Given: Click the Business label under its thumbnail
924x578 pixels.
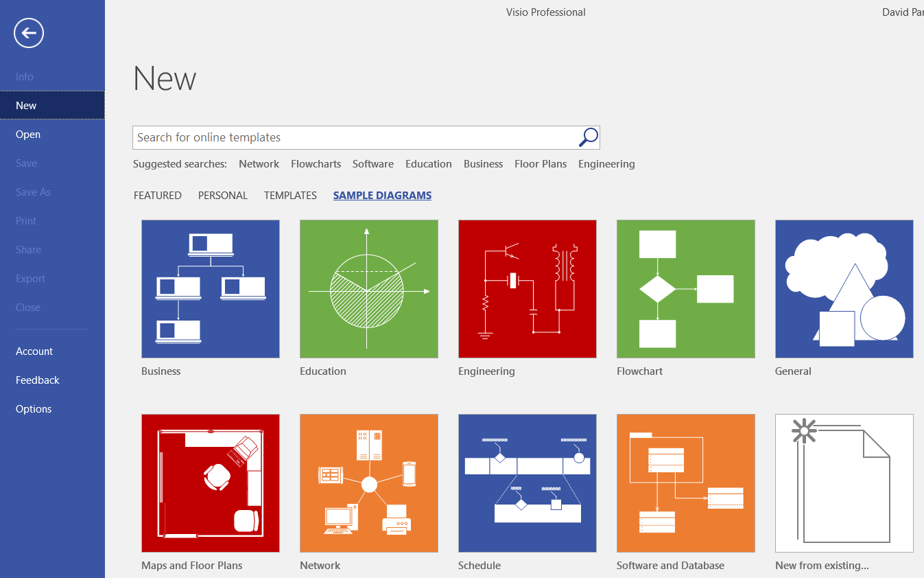Looking at the screenshot, I should tap(161, 371).
